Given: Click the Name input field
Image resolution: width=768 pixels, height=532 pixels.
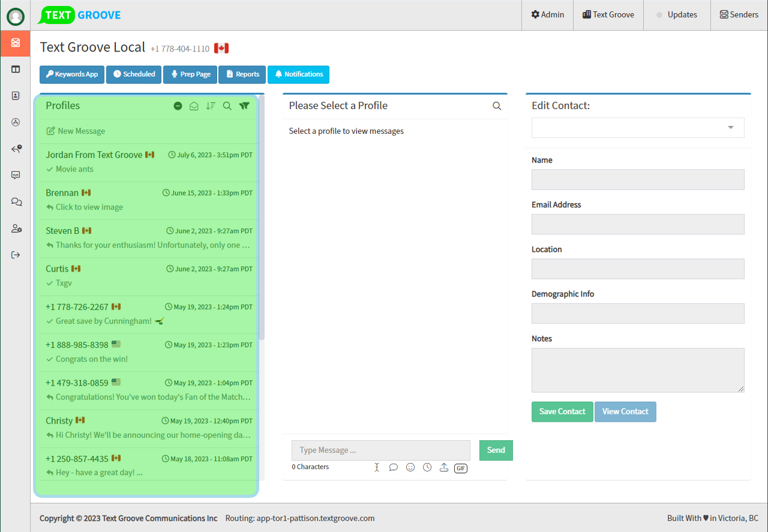Looking at the screenshot, I should point(638,179).
